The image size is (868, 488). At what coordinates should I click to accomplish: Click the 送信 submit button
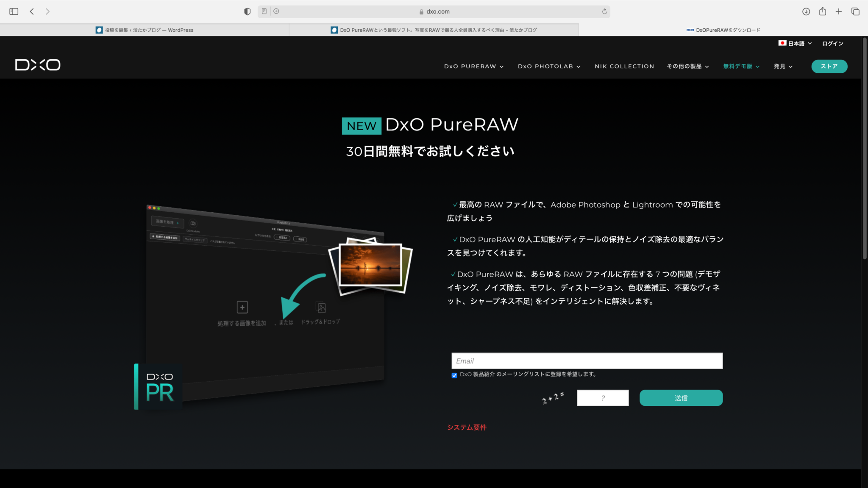point(681,398)
